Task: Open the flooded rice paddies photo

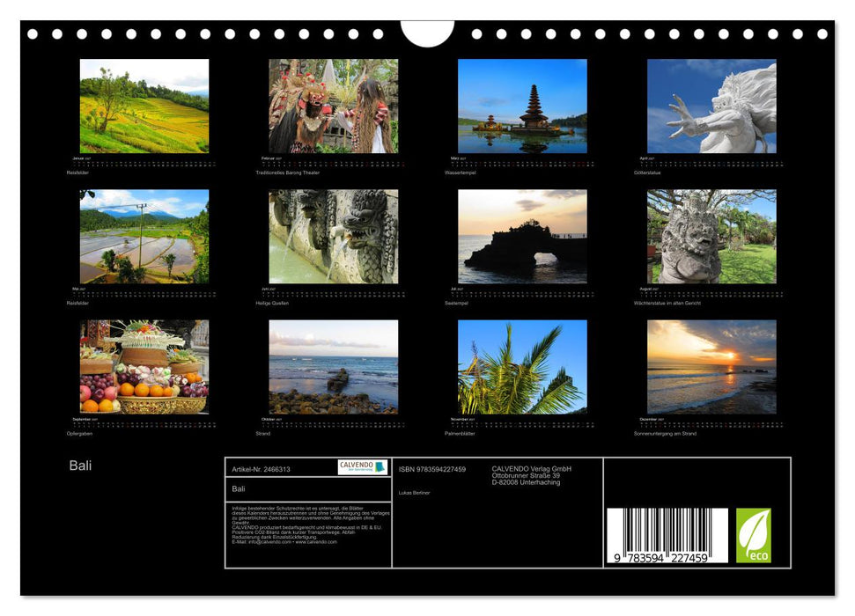Action: pyautogui.click(x=144, y=236)
